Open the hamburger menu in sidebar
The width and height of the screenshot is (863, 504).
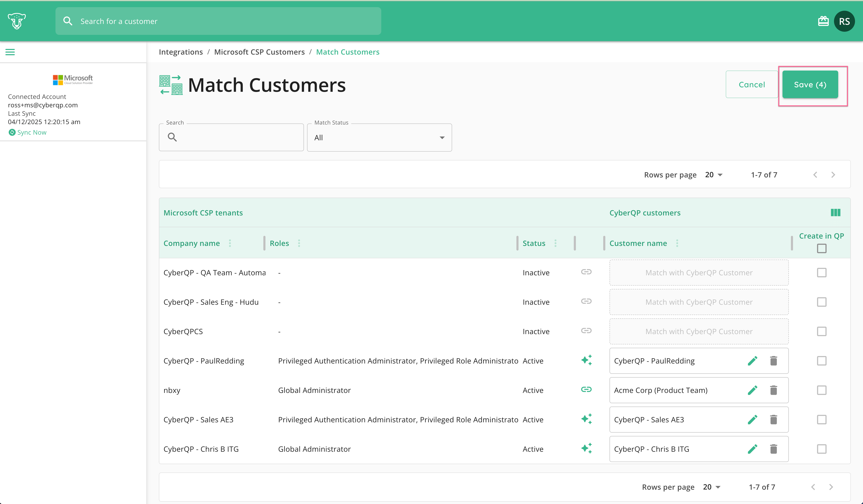[10, 52]
